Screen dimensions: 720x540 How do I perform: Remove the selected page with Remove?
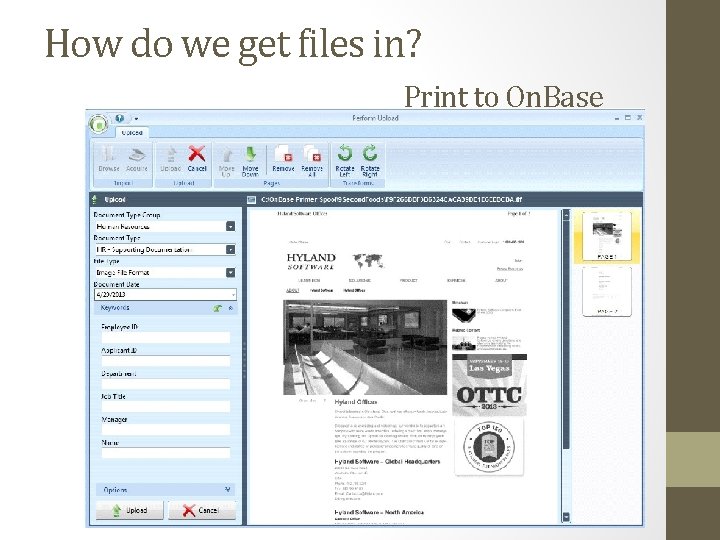283,158
